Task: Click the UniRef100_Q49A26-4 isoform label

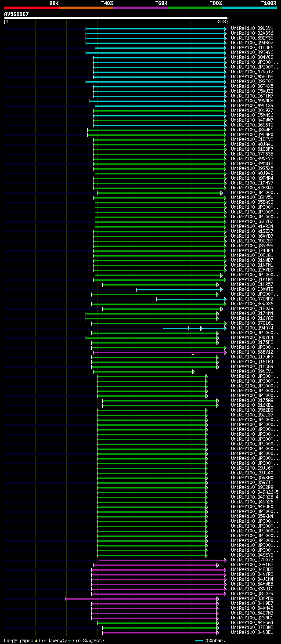Action: 255,497
